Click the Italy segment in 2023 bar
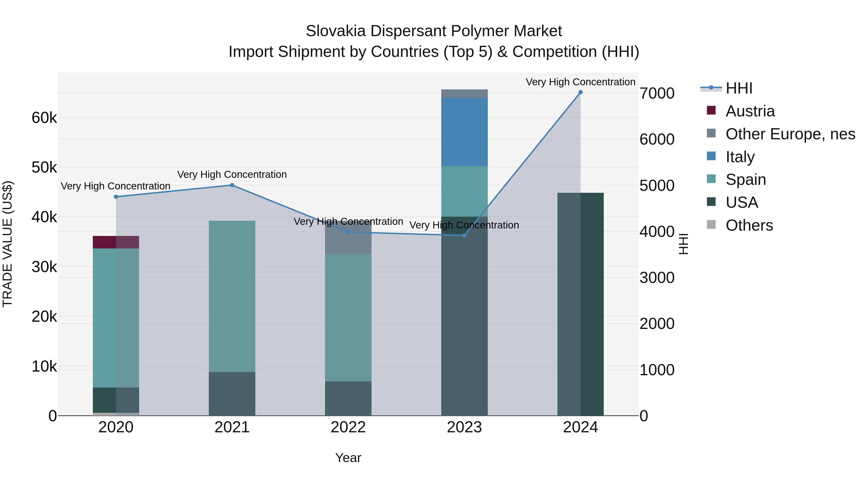This screenshot has height=488, width=868. [464, 132]
